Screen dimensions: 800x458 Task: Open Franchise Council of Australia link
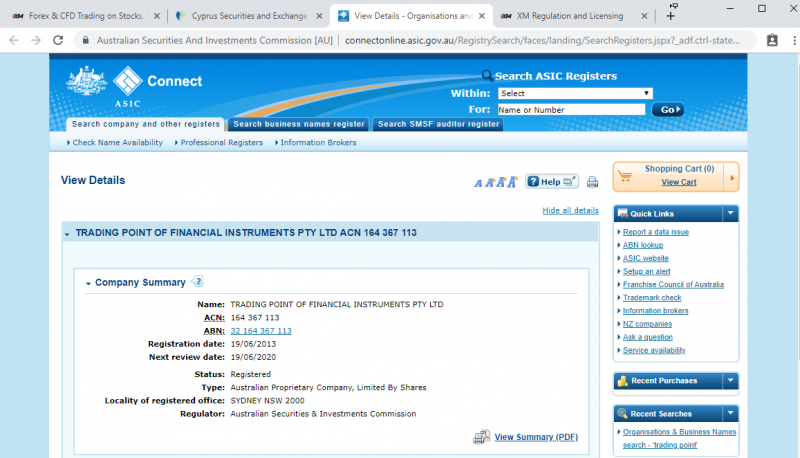[x=673, y=285]
